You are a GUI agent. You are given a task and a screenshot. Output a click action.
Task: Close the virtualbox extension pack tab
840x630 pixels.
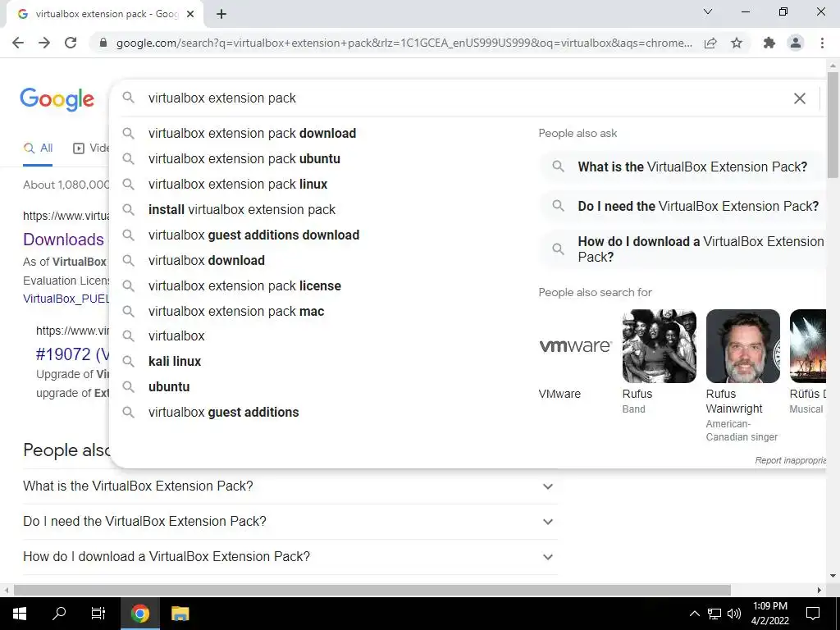click(190, 14)
